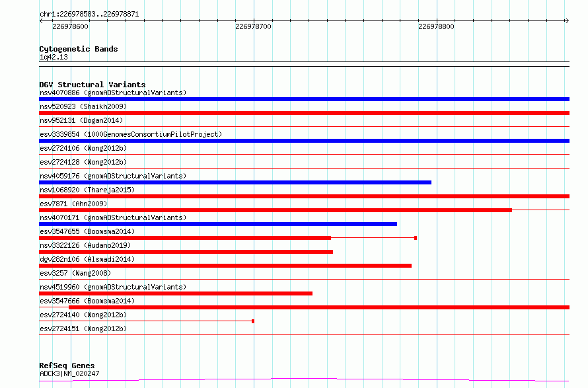Open the ADCK3|NM_020247 gene label

coord(69,373)
